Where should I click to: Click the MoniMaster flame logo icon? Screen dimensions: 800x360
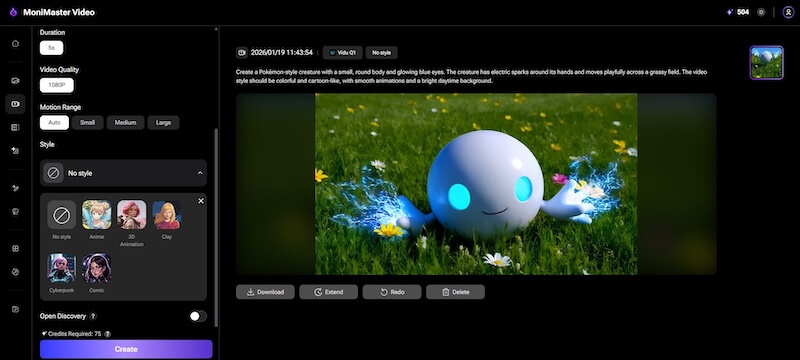pyautogui.click(x=13, y=12)
